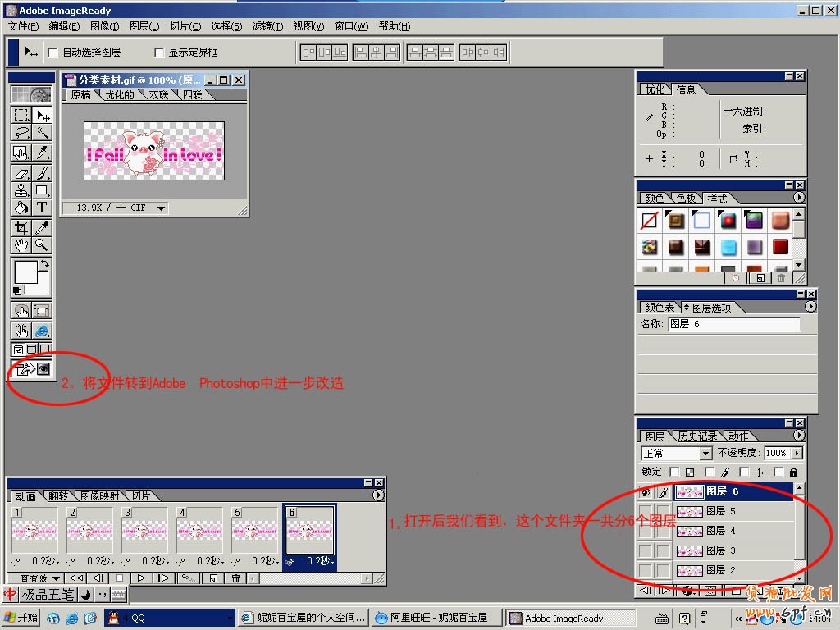Open the file size GIF info dropdown

click(x=161, y=208)
